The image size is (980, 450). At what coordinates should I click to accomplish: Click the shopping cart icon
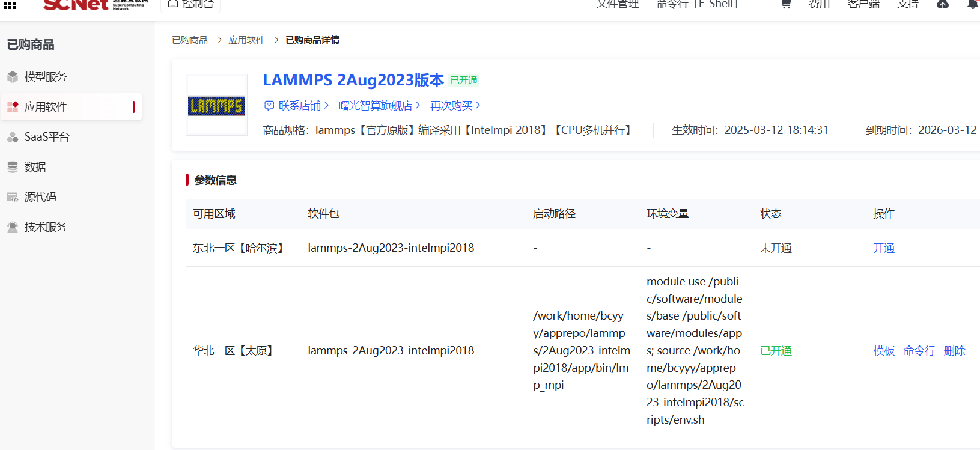click(x=785, y=4)
